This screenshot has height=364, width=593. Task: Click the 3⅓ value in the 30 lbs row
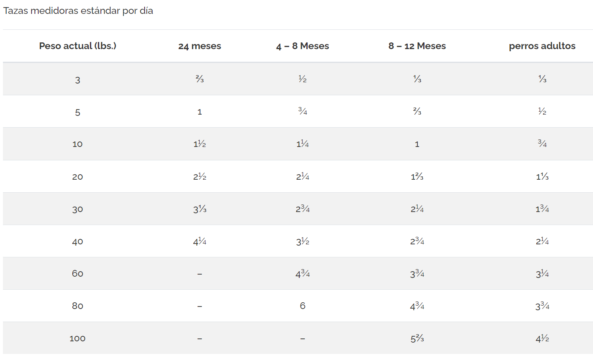[200, 209]
